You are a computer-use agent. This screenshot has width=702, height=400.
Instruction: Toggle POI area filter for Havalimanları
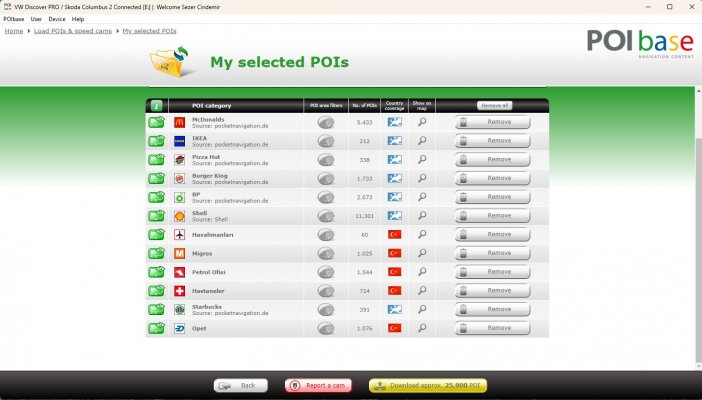click(326, 235)
